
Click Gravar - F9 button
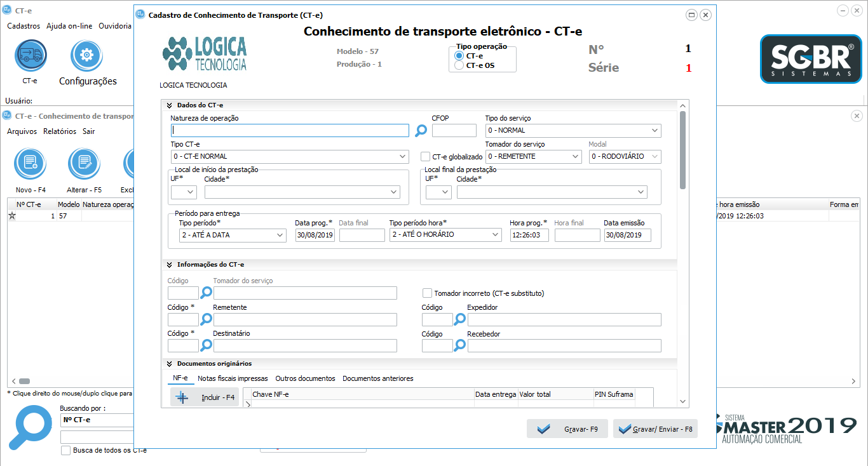pos(567,429)
